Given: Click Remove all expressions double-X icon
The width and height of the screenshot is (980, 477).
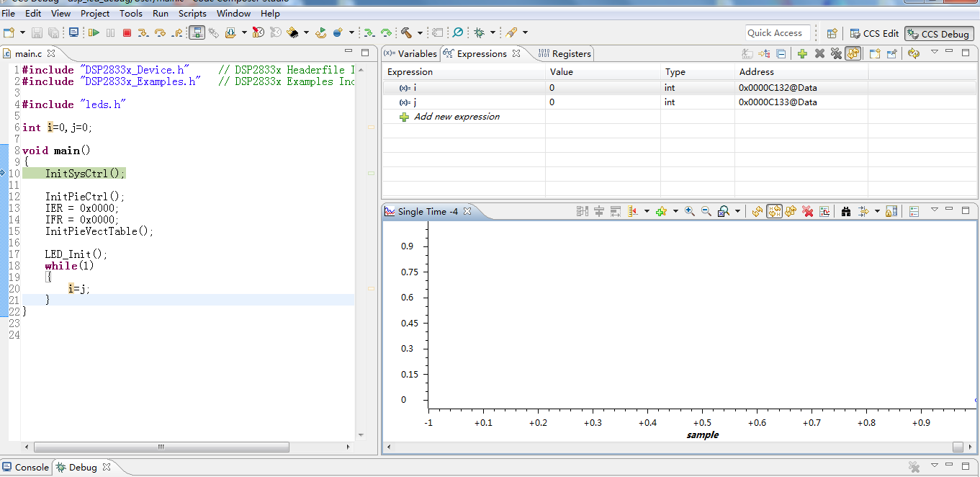Looking at the screenshot, I should coord(836,53).
